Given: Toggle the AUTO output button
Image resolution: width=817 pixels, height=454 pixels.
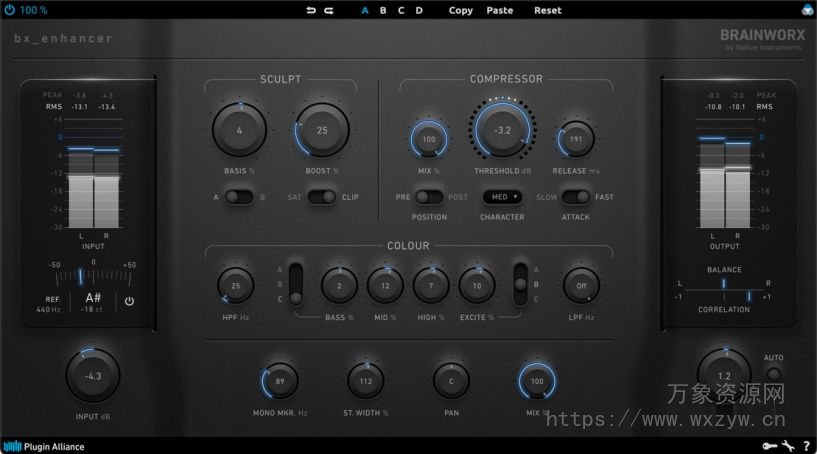Looking at the screenshot, I should tap(774, 374).
